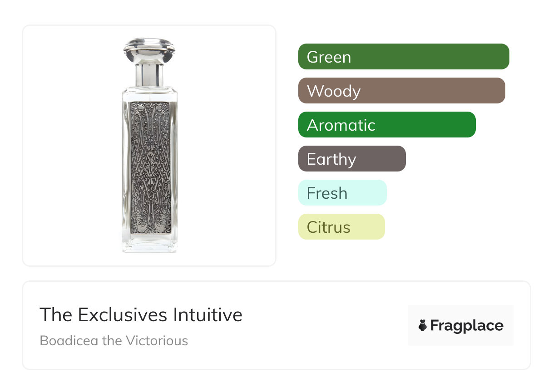The width and height of the screenshot is (553, 392).
Task: Click the Fragplace perfume bottle logo icon
Action: [423, 325]
